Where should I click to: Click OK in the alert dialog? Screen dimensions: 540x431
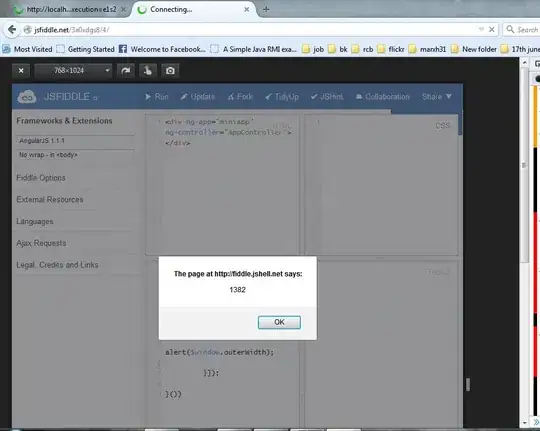click(x=279, y=322)
